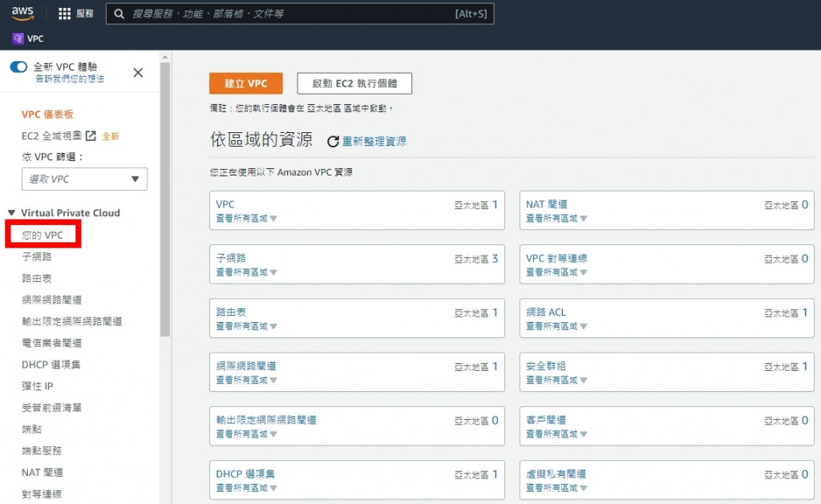Click sidebar scrollbar up arrow
Image resolution: width=821 pixels, height=504 pixels.
pos(165,57)
